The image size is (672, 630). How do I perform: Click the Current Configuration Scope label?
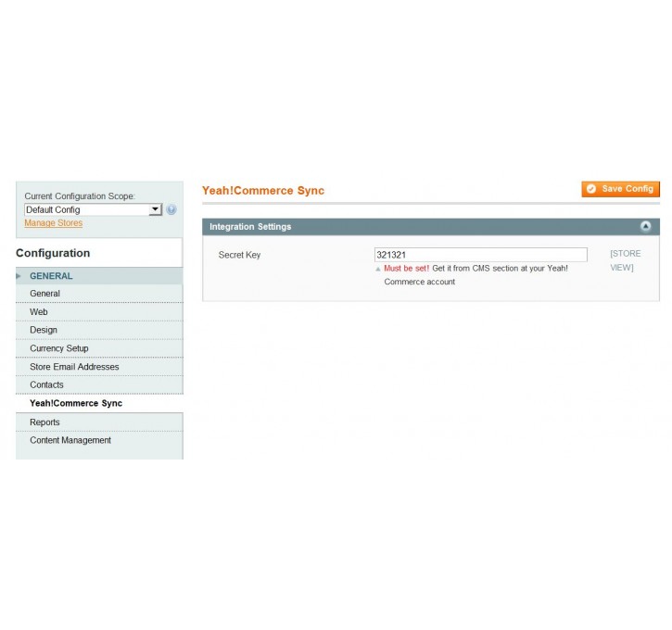(80, 196)
